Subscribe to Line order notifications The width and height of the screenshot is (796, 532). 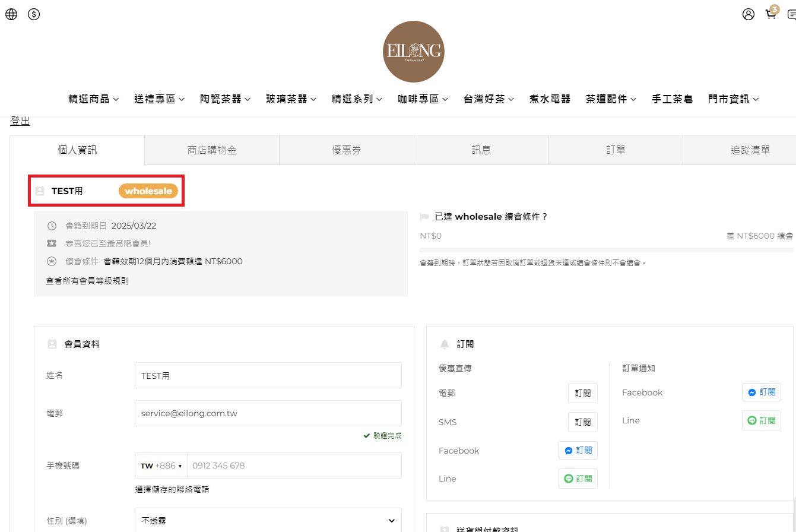point(761,420)
